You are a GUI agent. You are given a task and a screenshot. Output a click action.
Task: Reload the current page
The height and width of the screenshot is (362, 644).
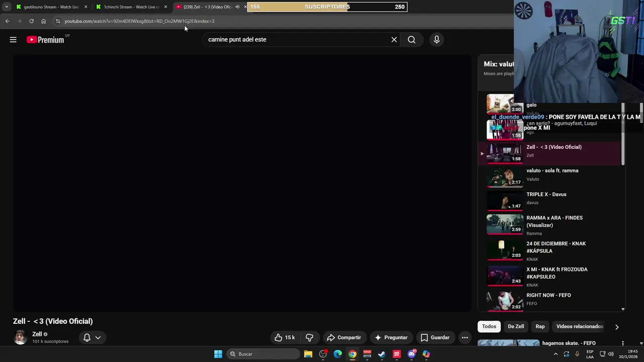click(x=31, y=21)
